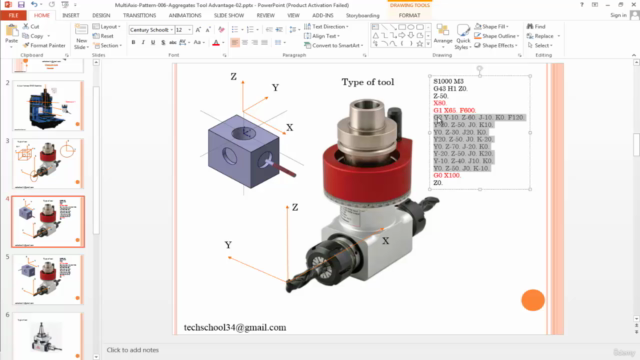
Task: Select the Right Arrow block shape
Action: click(x=402, y=36)
